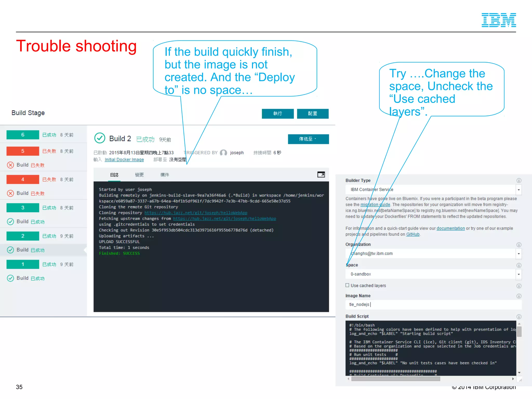Screen dimensions: 532x399
Task: Select failed pipeline run number 5
Action: coord(23,151)
